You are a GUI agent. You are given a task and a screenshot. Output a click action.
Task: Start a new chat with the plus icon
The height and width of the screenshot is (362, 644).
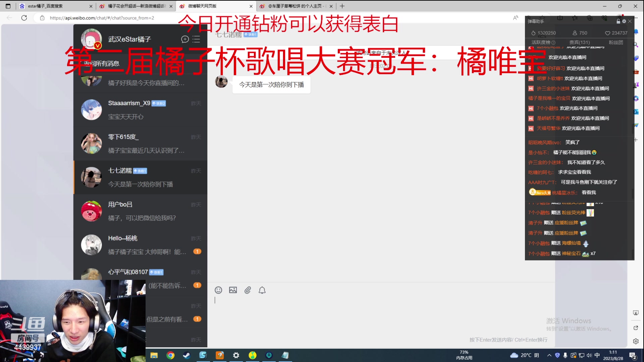tap(185, 39)
